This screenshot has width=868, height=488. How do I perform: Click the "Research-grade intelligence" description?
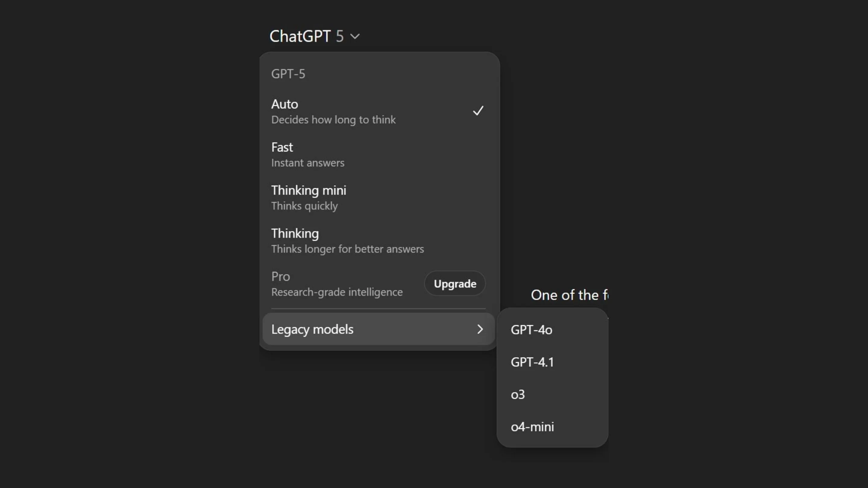337,292
